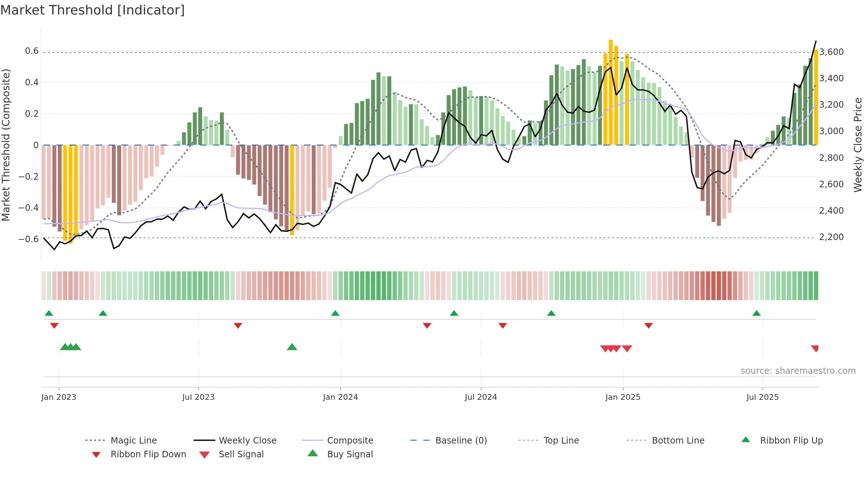
Task: Click the green Buy Signal marker in Nov 2023
Action: coord(292,347)
